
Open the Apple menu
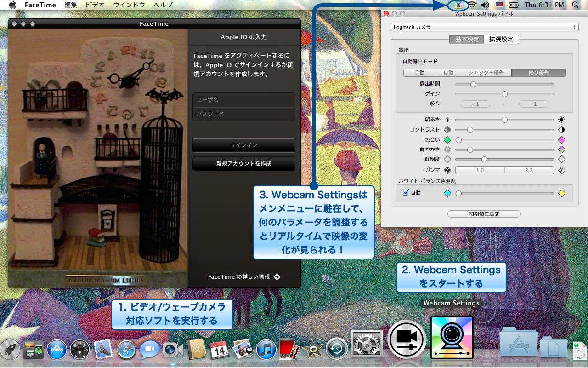pos(12,5)
